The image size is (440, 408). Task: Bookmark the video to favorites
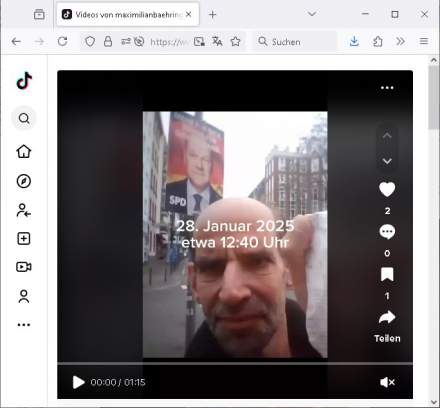[387, 275]
